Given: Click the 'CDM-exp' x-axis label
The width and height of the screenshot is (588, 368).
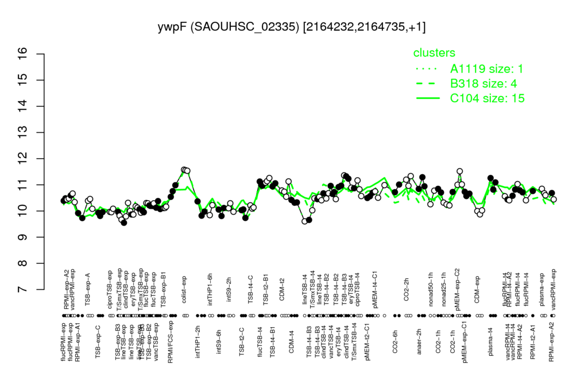Looking at the screenshot, I should click(x=477, y=289).
